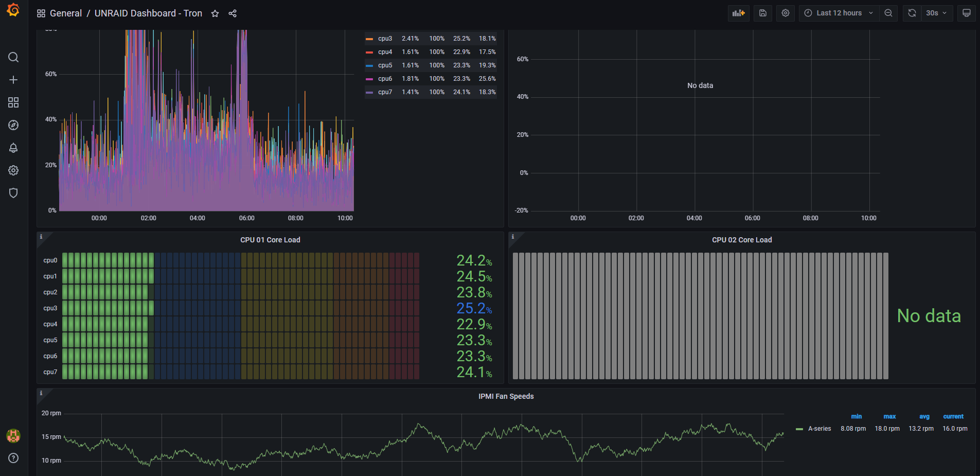Image resolution: width=980 pixels, height=476 pixels.
Task: Open the CPU 02 Core Load panel title menu
Action: coord(742,240)
